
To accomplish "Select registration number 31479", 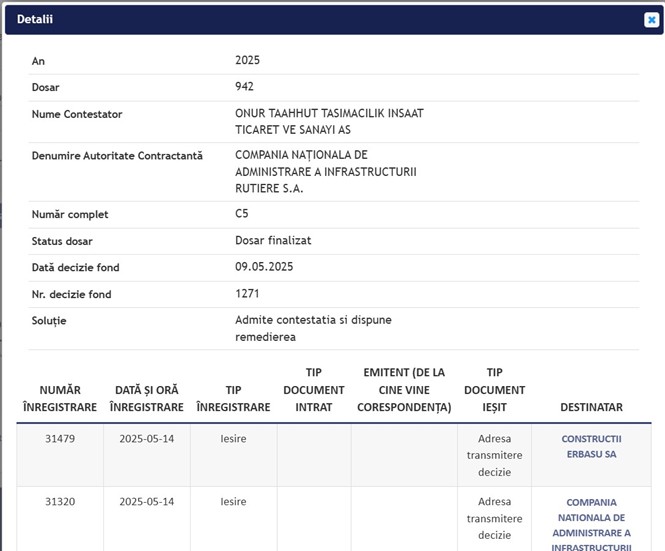I will tap(60, 439).
